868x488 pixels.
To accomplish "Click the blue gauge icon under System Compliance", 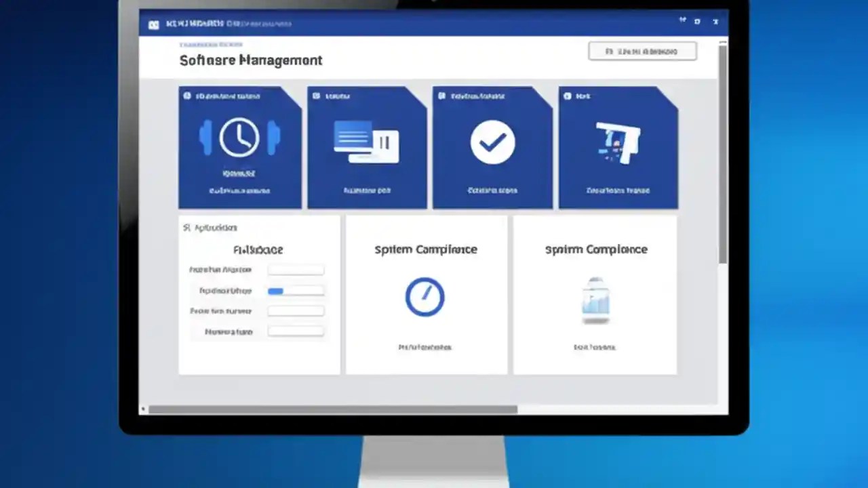I will pos(425,296).
